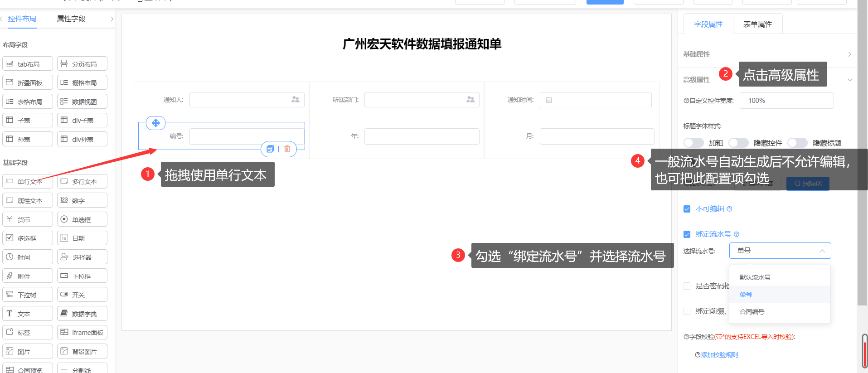868x373 pixels.
Task: Uncheck the 绑定流水号 checkbox
Action: click(687, 234)
